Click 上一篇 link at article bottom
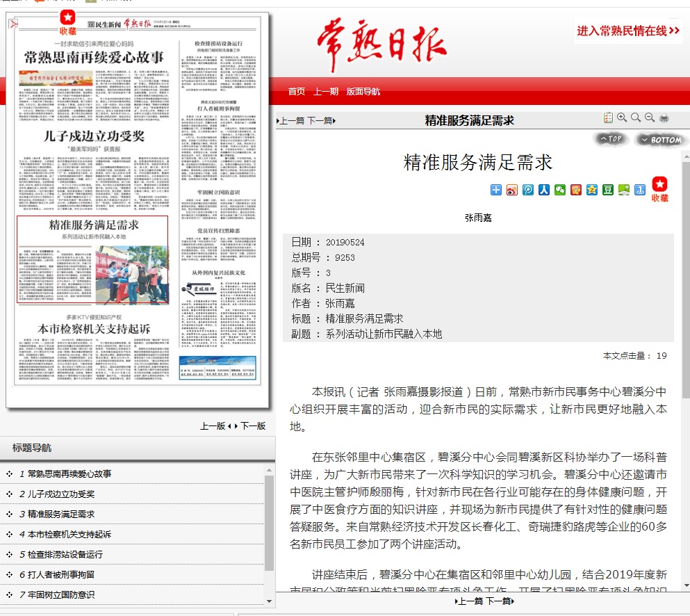The width and height of the screenshot is (690, 616). (469, 601)
